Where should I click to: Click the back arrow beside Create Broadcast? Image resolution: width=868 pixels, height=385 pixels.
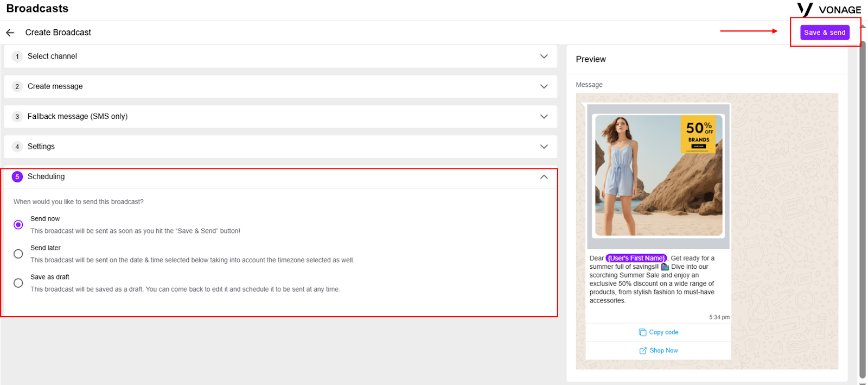point(10,33)
